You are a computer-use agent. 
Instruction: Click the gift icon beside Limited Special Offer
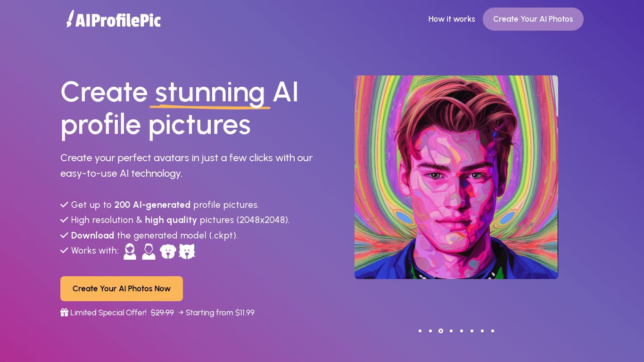[x=65, y=313]
